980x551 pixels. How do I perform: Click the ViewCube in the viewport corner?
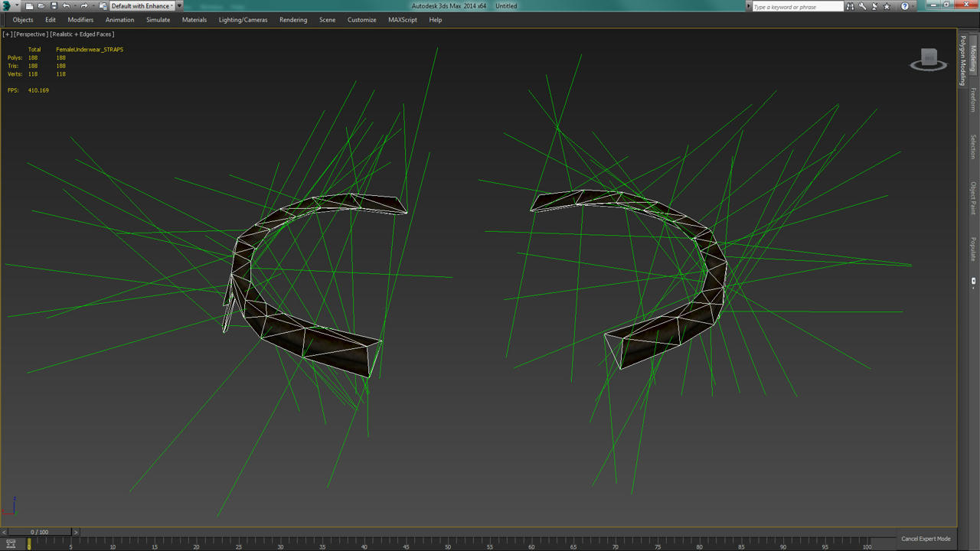929,59
